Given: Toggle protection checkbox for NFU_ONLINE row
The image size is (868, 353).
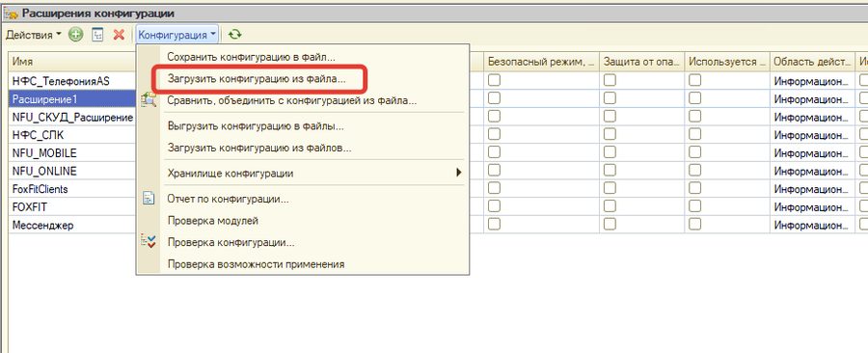Looking at the screenshot, I should pos(610,170).
